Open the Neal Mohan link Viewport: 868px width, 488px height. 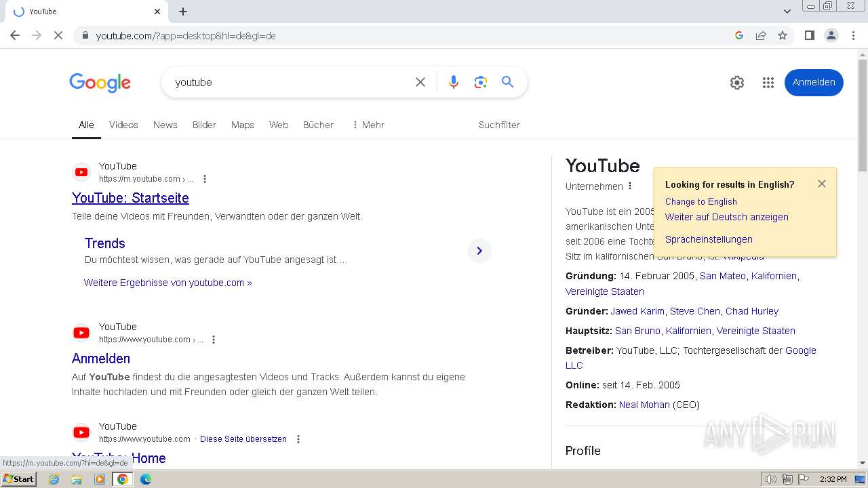[x=644, y=405]
